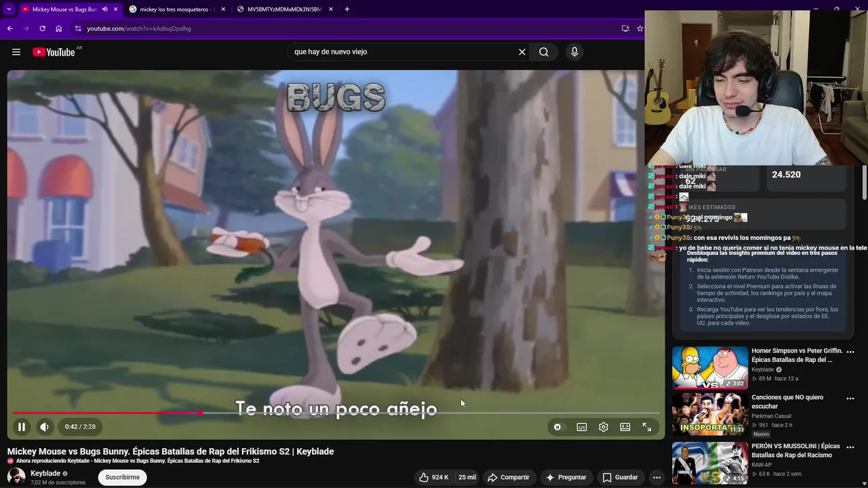Switch to theater mode icon

click(x=625, y=427)
